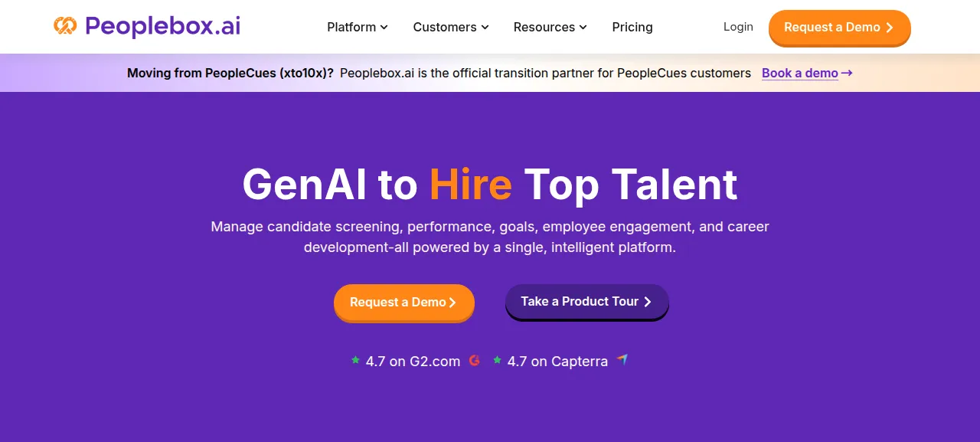The width and height of the screenshot is (980, 442).
Task: Open the Pricing page
Action: (x=632, y=27)
